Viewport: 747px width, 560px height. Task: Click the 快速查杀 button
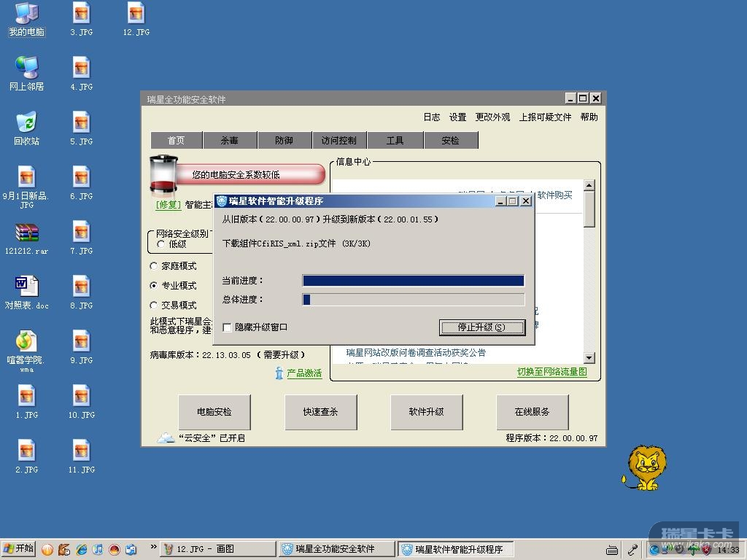[321, 412]
